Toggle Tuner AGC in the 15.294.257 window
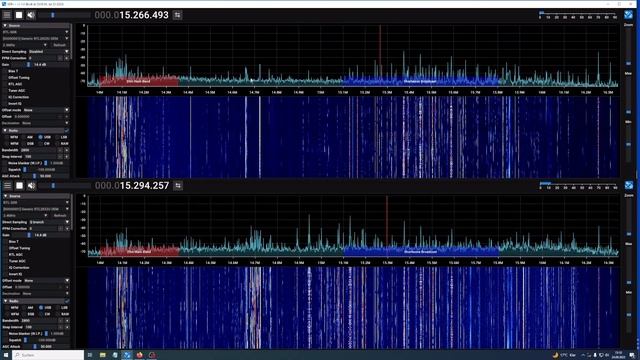Image resolution: width=640 pixels, height=360 pixels. coord(5,261)
